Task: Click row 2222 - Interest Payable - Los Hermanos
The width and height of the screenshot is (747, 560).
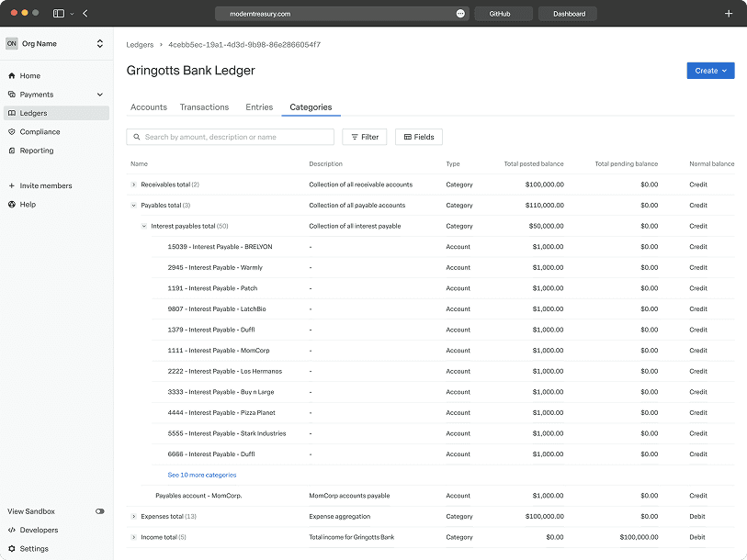Action: 443,372
